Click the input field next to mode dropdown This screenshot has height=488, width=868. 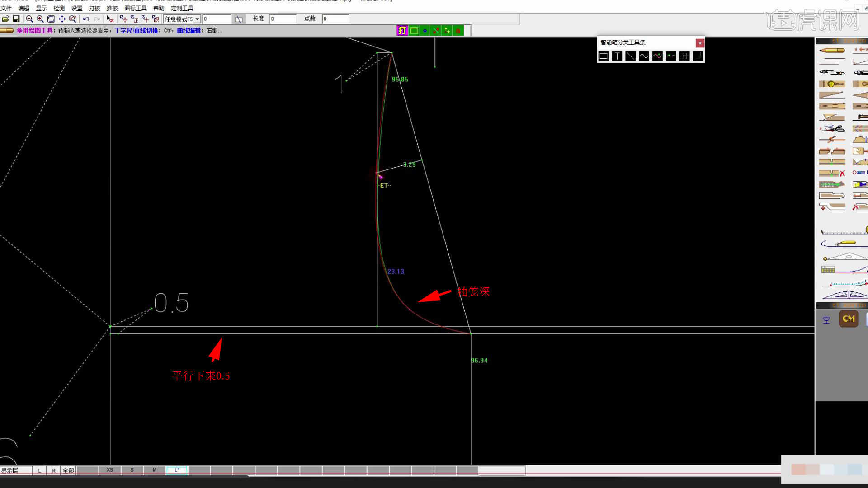[x=217, y=19]
